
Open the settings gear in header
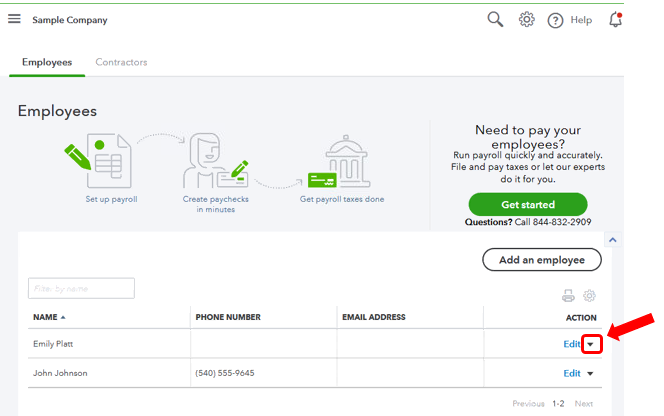click(526, 19)
